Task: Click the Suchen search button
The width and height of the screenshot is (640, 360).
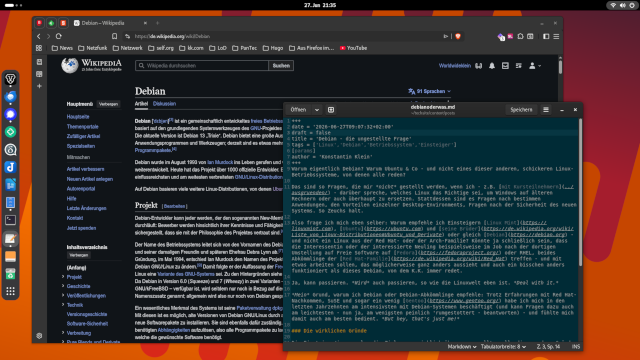Action: tap(281, 66)
